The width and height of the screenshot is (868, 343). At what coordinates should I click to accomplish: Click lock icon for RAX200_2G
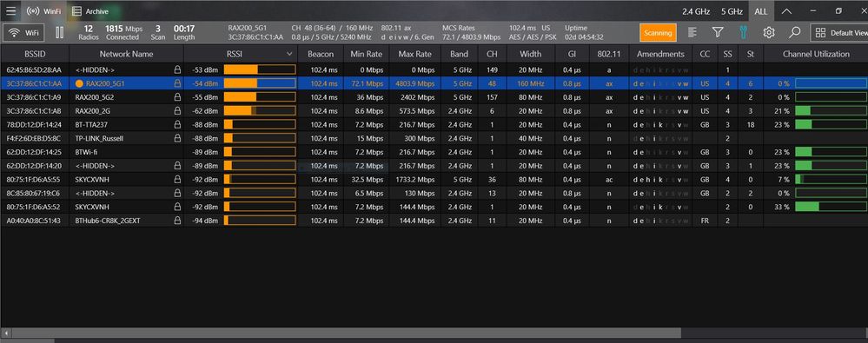177,110
